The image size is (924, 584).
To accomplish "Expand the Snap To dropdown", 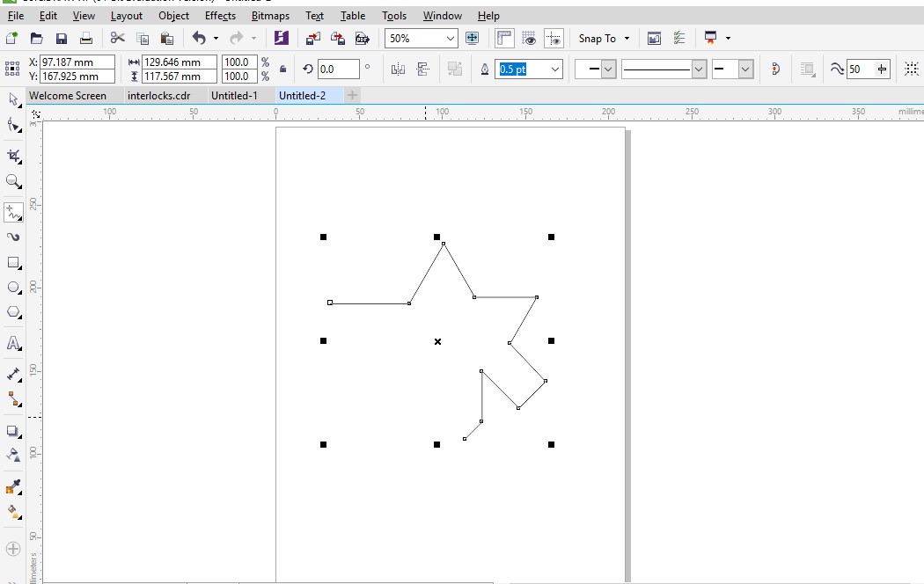I will [x=627, y=39].
